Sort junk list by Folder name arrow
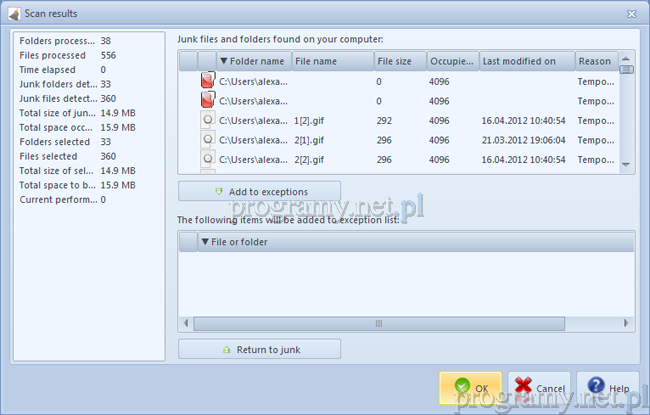This screenshot has height=415, width=650. (224, 61)
